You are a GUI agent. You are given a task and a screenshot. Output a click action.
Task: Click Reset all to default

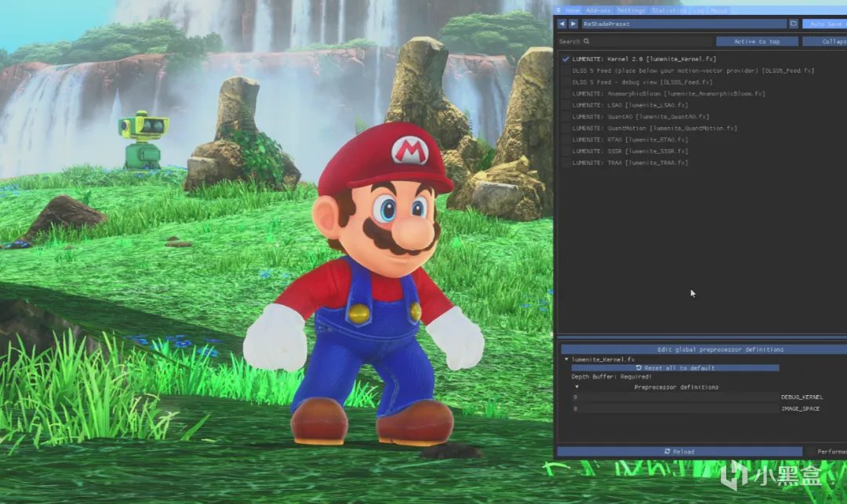coord(675,368)
